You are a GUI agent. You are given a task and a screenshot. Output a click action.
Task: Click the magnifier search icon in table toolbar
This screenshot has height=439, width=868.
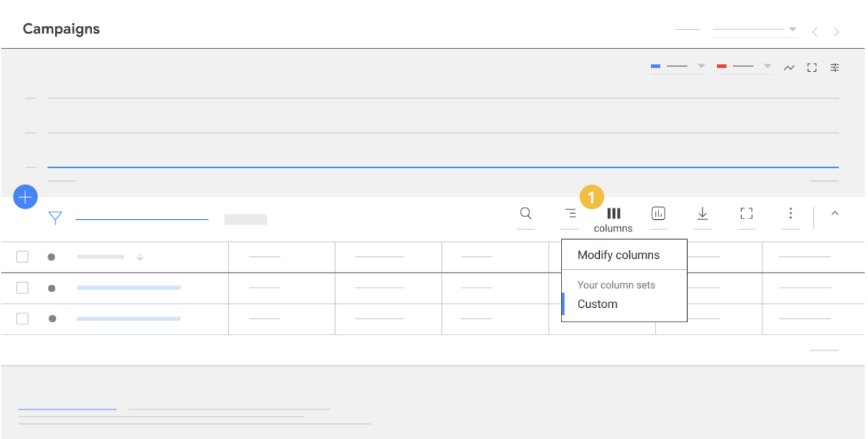pyautogui.click(x=525, y=213)
